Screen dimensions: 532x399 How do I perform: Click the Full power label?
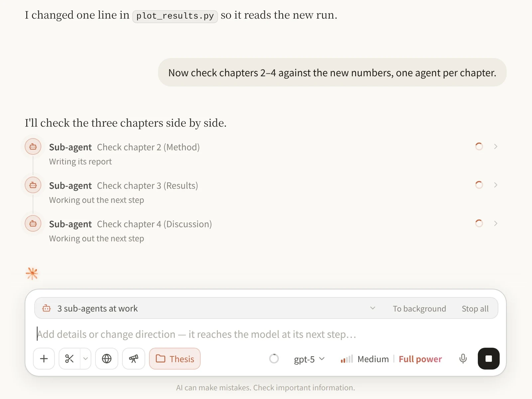click(x=420, y=359)
